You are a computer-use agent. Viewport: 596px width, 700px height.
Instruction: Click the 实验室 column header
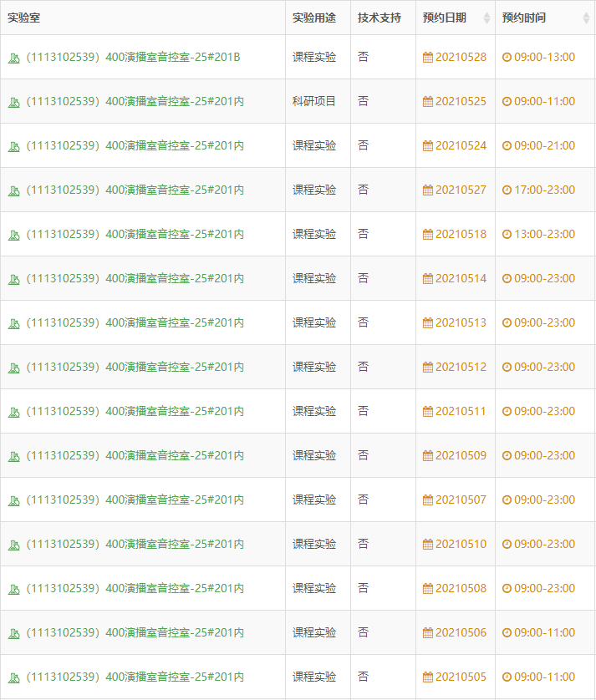click(23, 18)
